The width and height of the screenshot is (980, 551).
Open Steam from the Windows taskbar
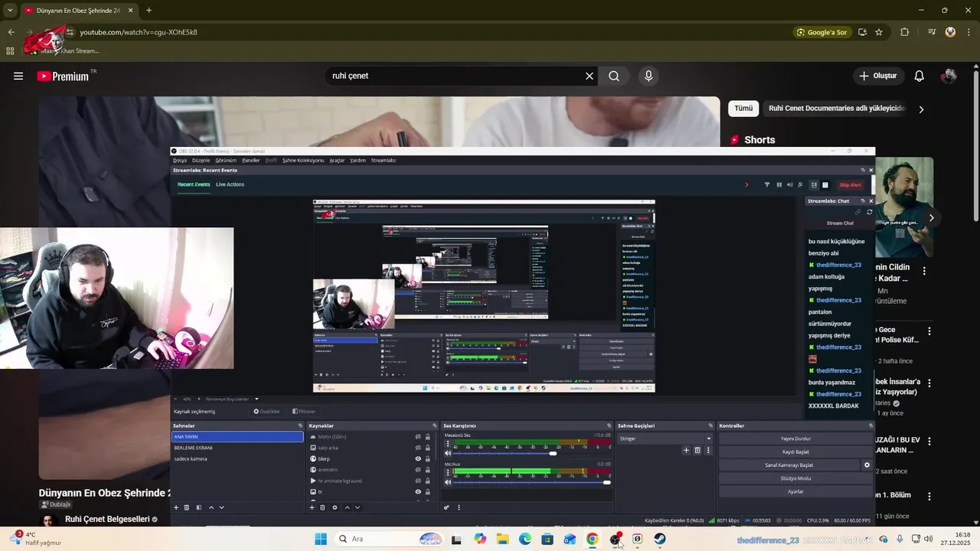pyautogui.click(x=659, y=539)
